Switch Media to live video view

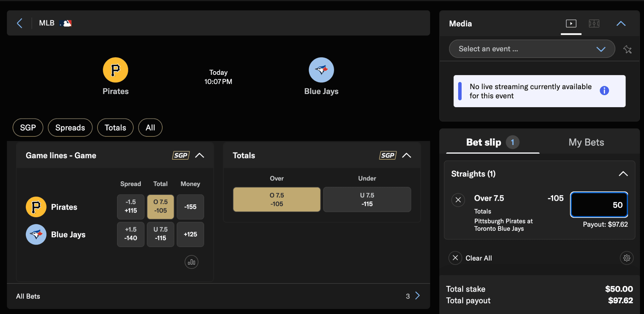pos(571,24)
